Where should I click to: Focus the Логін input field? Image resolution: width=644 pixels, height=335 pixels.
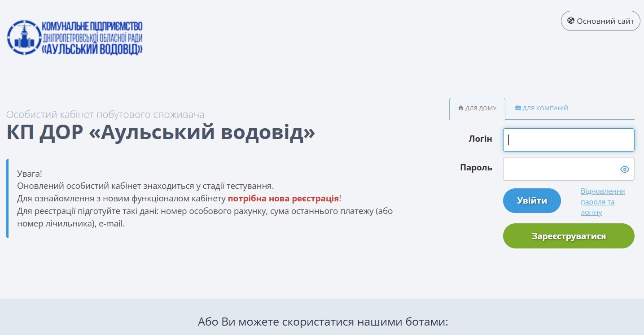coord(569,140)
